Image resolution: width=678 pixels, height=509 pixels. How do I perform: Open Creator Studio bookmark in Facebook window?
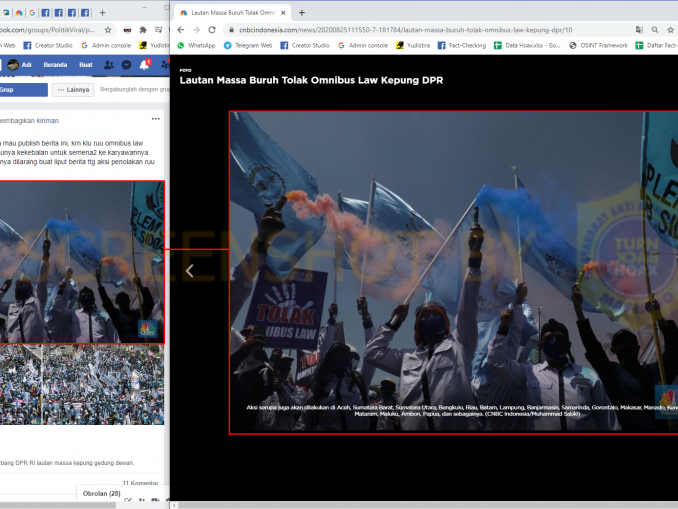[x=48, y=45]
